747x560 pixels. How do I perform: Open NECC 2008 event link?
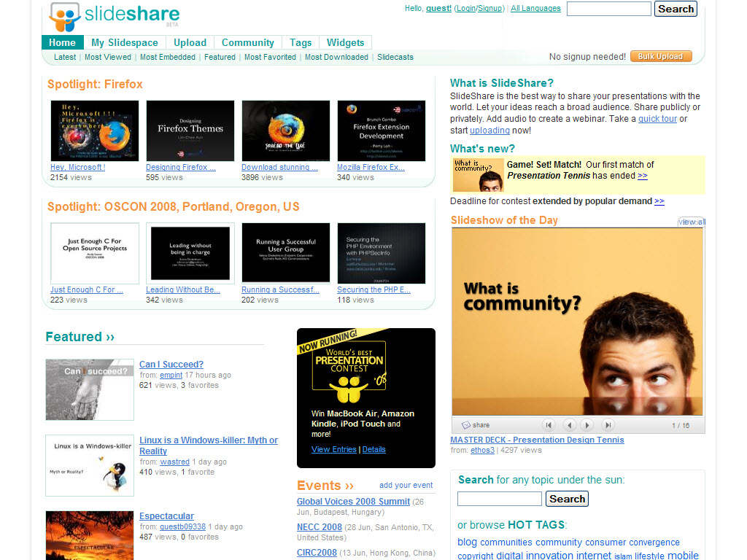coord(320,527)
